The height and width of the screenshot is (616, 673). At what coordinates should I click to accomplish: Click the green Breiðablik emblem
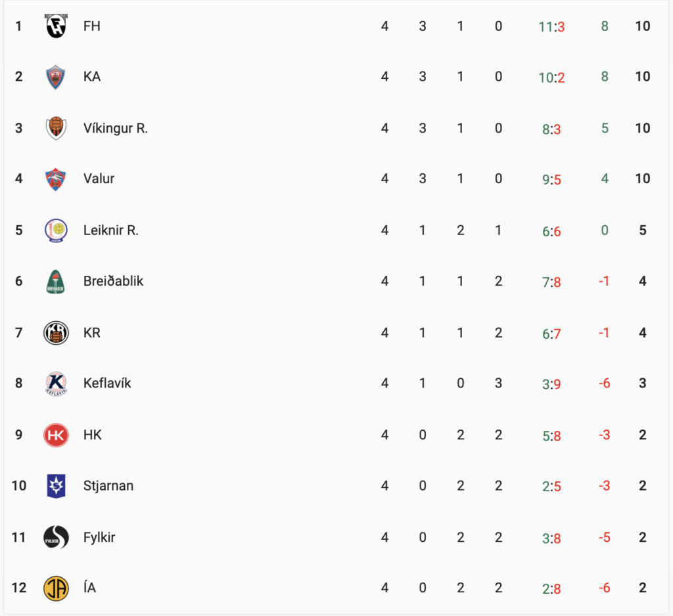pos(56,282)
